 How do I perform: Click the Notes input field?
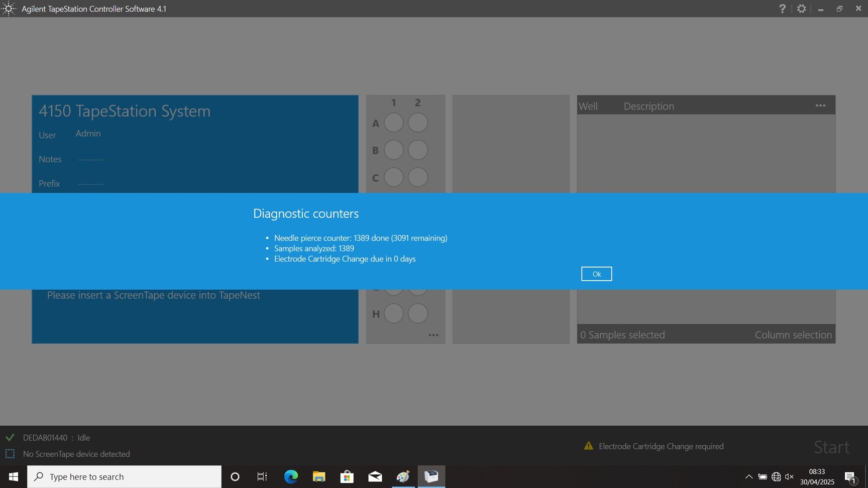click(91, 159)
